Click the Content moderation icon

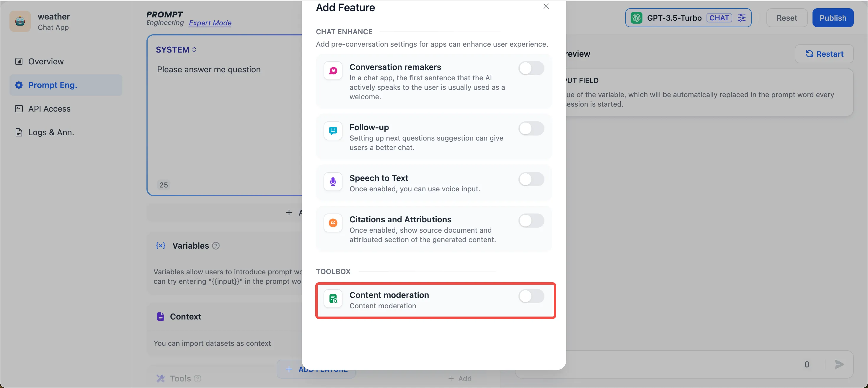tap(333, 298)
